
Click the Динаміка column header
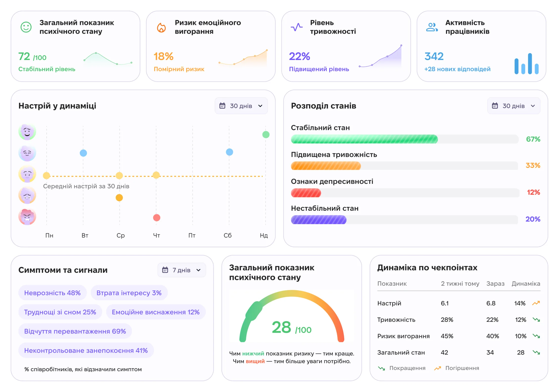pos(526,283)
